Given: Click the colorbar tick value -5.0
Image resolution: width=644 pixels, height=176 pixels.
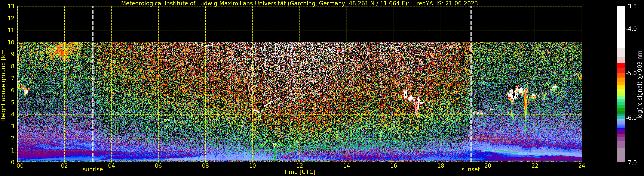Looking at the screenshot, I should [x=632, y=73].
